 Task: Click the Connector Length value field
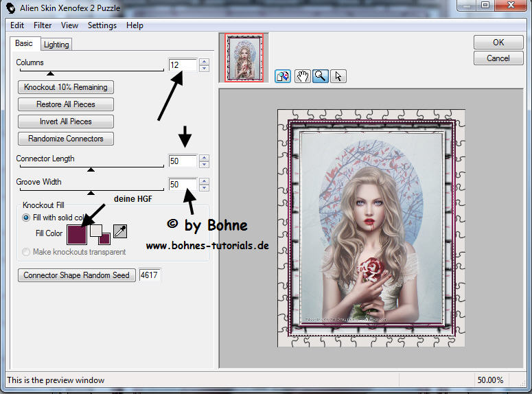(x=183, y=161)
